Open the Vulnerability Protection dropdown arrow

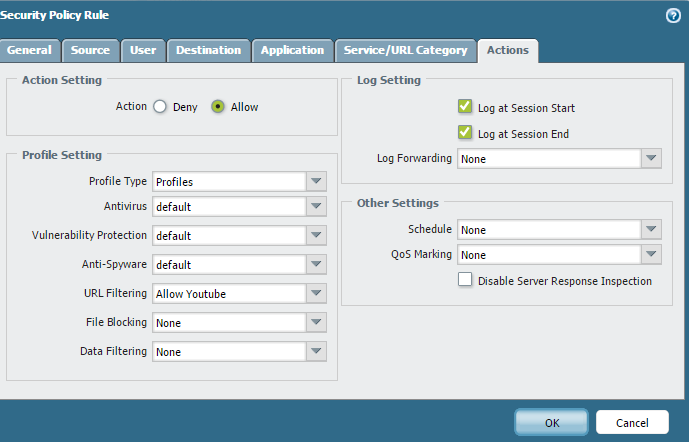[x=316, y=236]
